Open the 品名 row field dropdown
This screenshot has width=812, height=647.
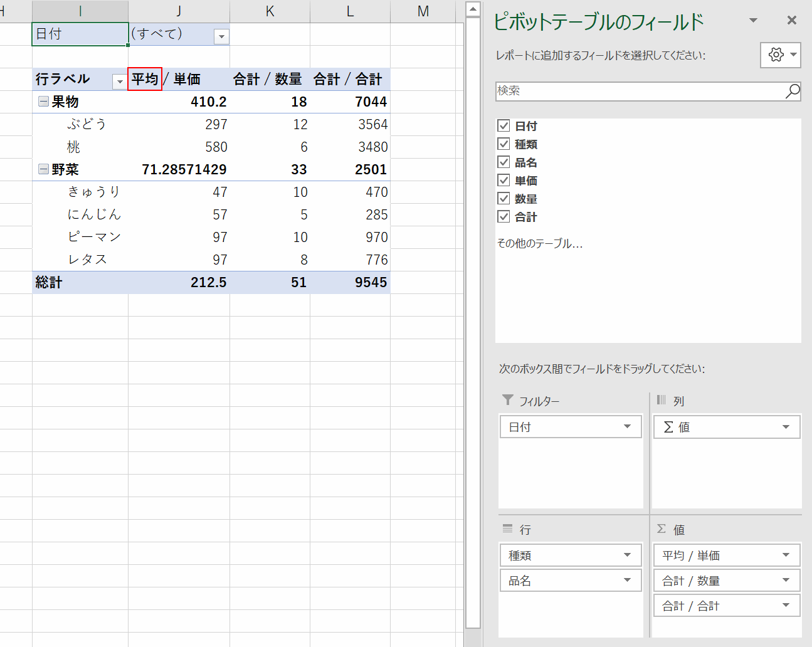pyautogui.click(x=627, y=581)
